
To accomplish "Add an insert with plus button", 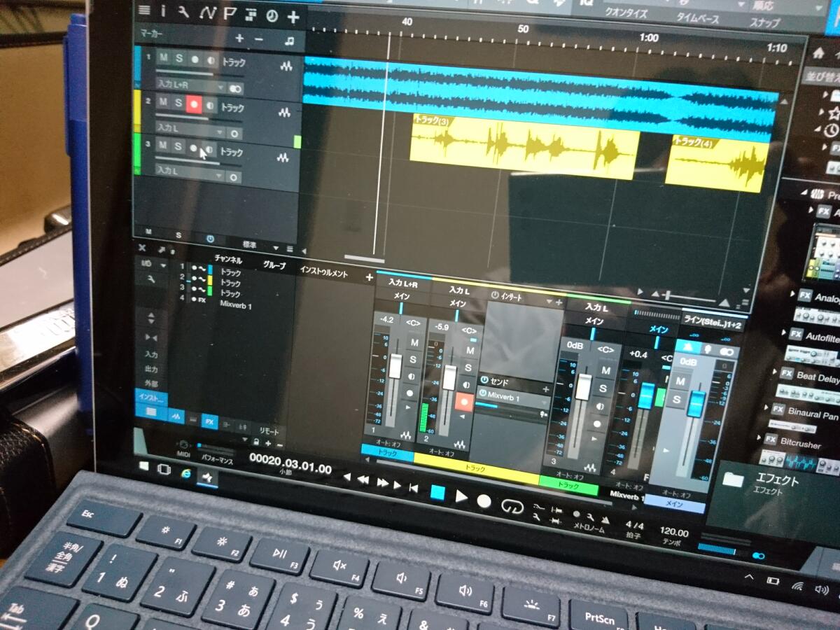I will (559, 302).
